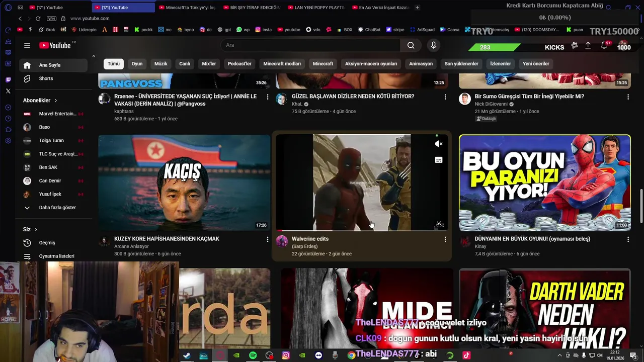The height and width of the screenshot is (362, 644).
Task: Open Instagram from the taskbar
Action: click(x=286, y=355)
